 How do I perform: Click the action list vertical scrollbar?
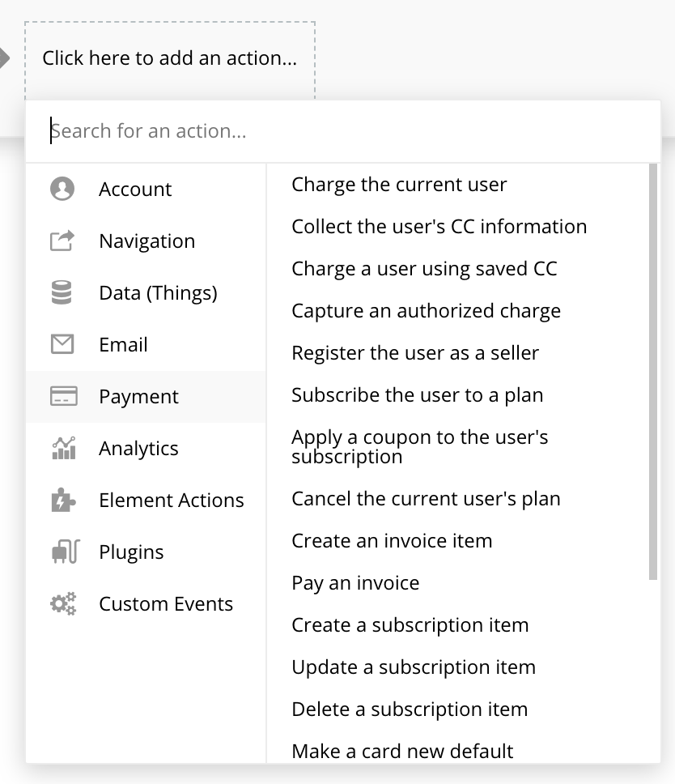[x=653, y=372]
